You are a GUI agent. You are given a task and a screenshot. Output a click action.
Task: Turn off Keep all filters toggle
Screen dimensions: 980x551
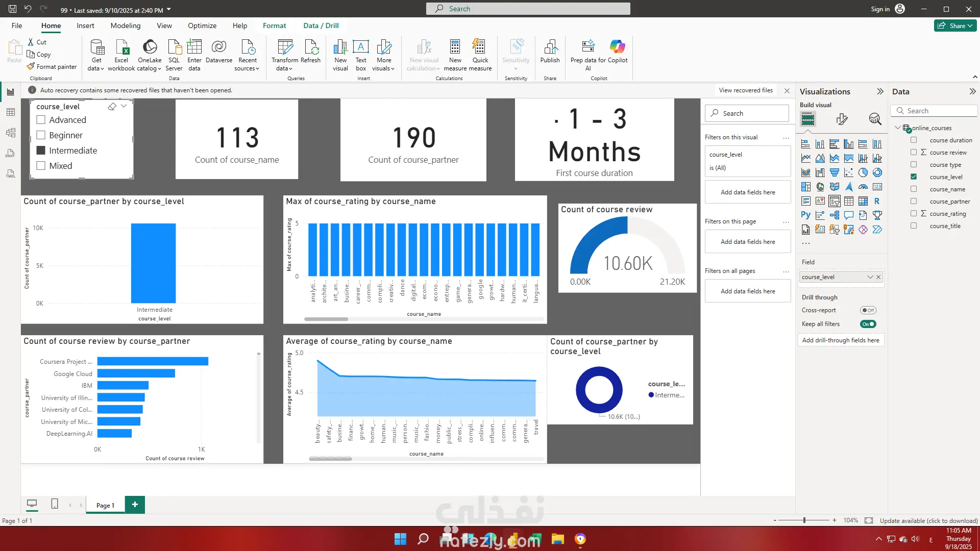pos(868,324)
